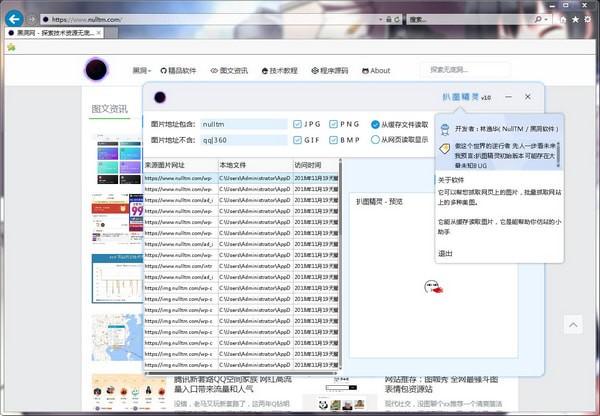This screenshot has width=600, height=416.
Task: Click the popup description scrollbar
Action: 559,154
